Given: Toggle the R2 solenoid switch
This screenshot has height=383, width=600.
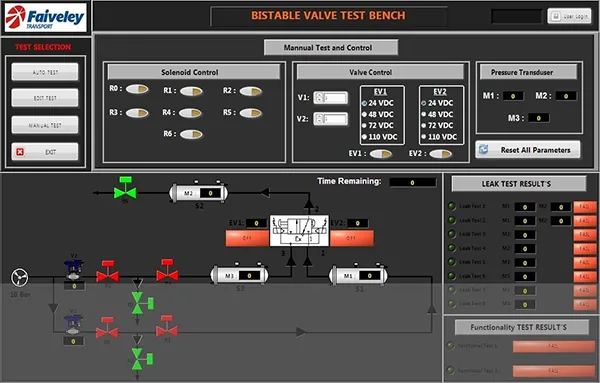Looking at the screenshot, I should click(251, 91).
